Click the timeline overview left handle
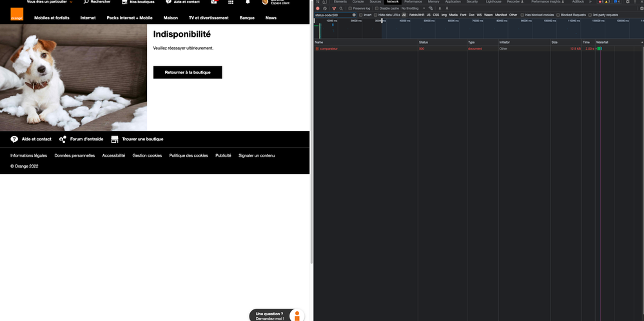644x321 pixels. 315,21
